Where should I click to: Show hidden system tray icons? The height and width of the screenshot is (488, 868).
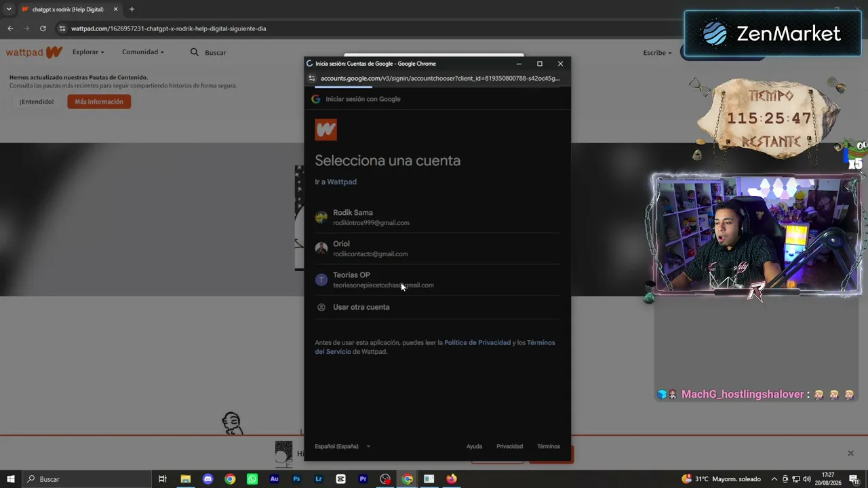pyautogui.click(x=774, y=479)
